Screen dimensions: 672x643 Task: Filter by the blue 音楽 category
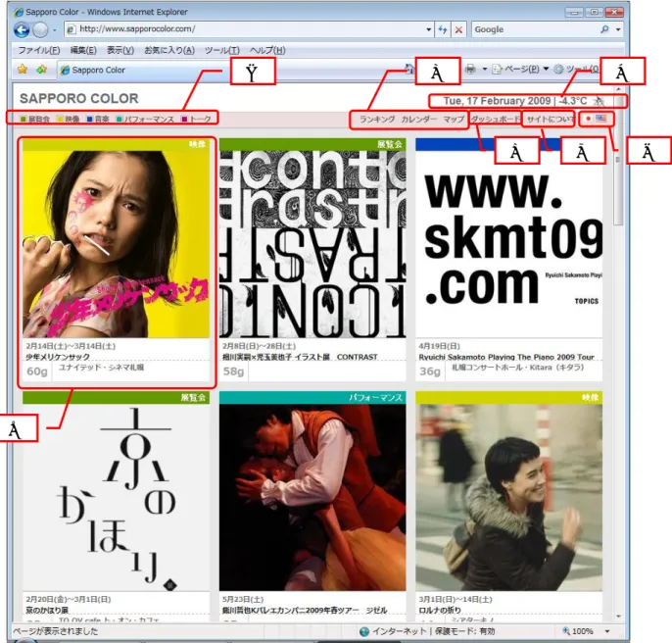[98, 119]
